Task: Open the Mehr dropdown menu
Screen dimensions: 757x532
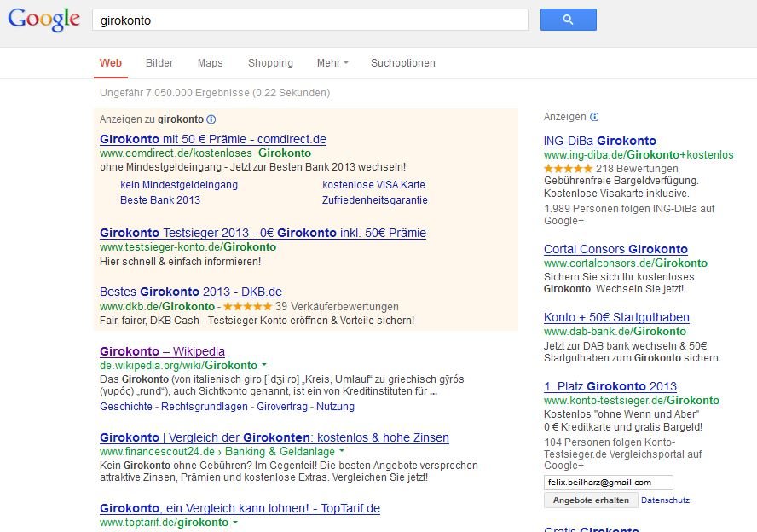Action: pyautogui.click(x=332, y=63)
